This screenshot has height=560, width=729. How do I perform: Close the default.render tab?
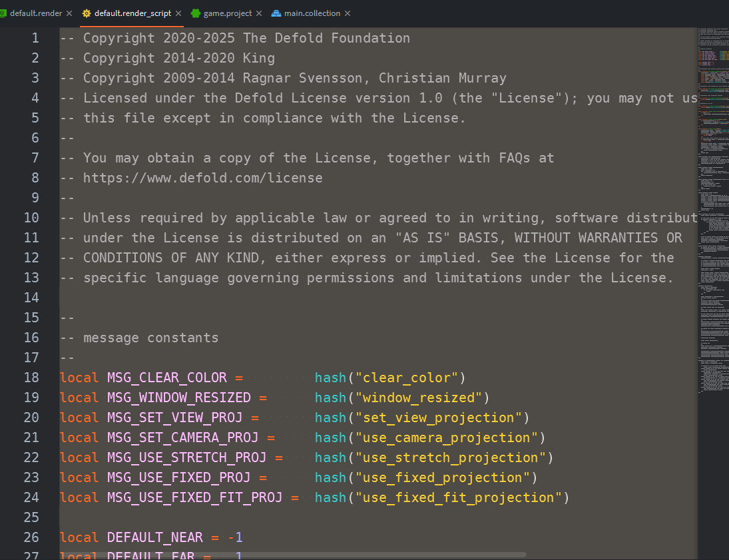(x=69, y=13)
